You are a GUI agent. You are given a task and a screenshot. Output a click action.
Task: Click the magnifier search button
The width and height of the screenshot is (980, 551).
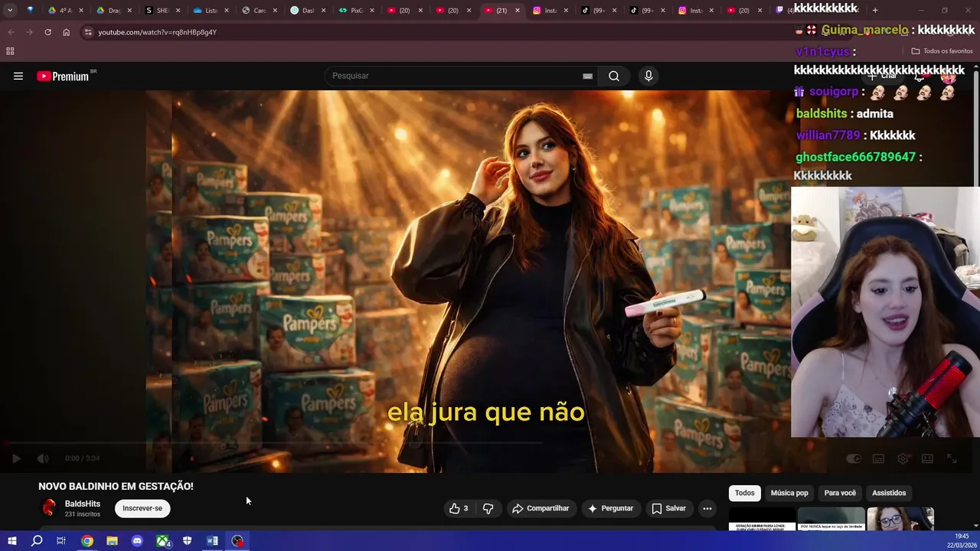(x=614, y=76)
